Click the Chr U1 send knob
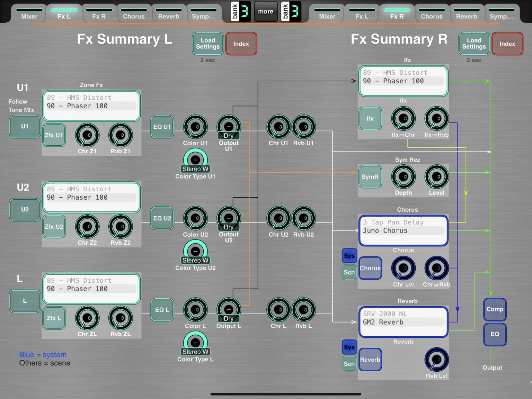 click(x=278, y=127)
